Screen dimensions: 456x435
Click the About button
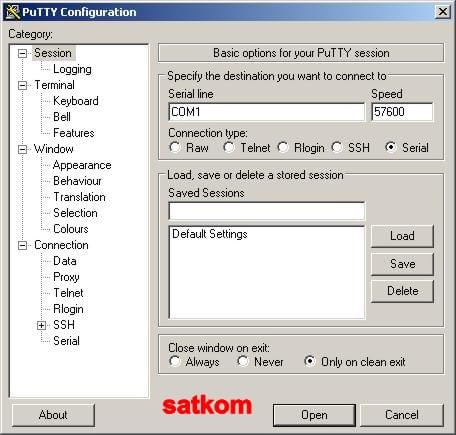(53, 415)
